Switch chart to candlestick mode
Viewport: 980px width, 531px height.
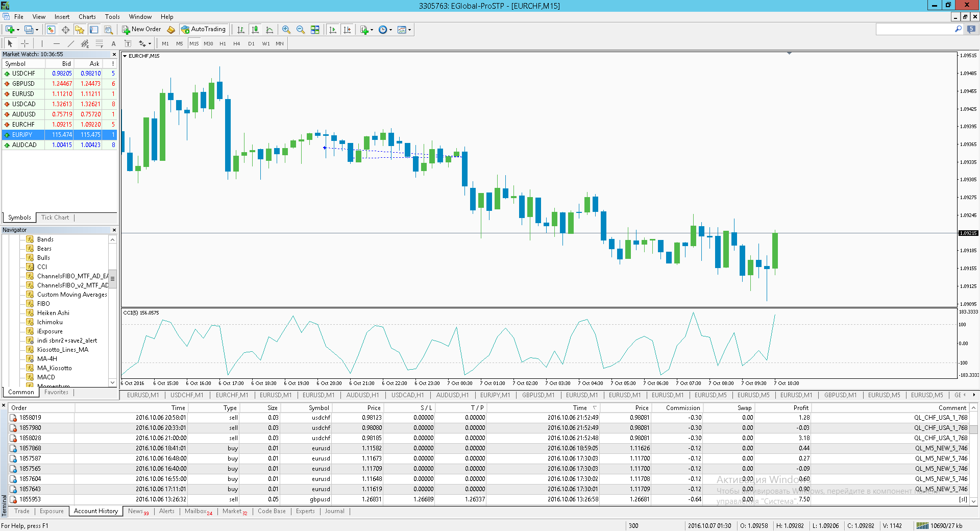tap(255, 30)
